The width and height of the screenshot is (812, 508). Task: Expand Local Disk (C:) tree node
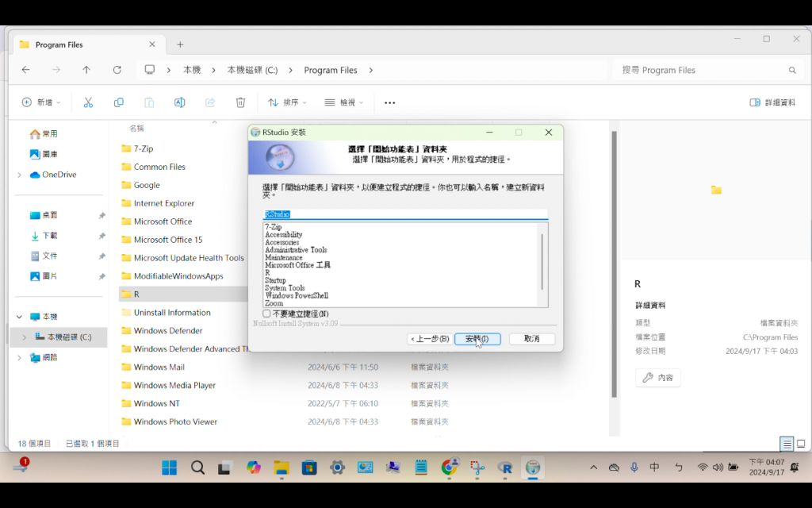pyautogui.click(x=25, y=337)
